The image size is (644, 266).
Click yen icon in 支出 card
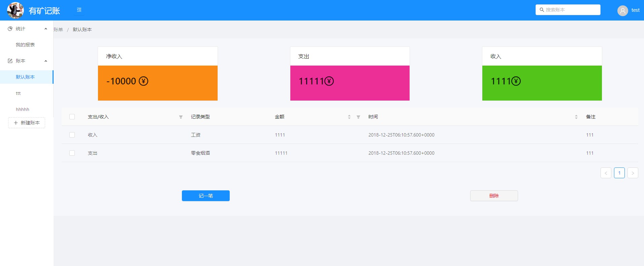329,81
